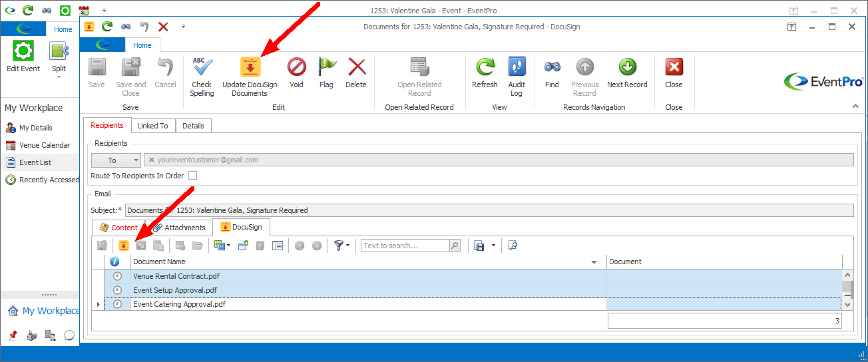Click Find in Records Navigation
The image size is (868, 362).
coord(552,73)
